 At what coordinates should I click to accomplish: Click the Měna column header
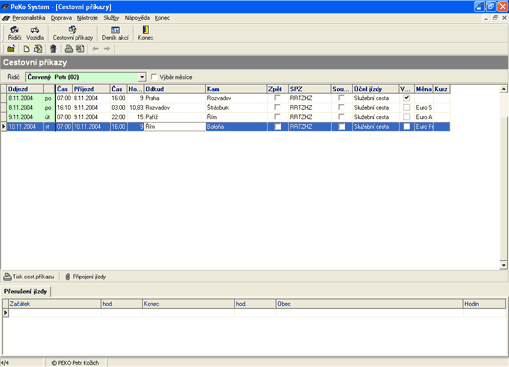tap(424, 89)
